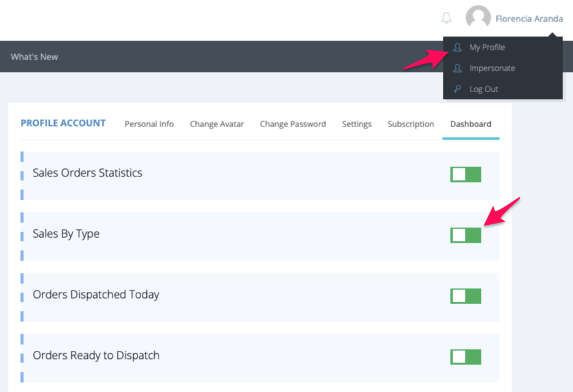Select My Profile from user menu
This screenshot has height=392, width=573.
487,47
